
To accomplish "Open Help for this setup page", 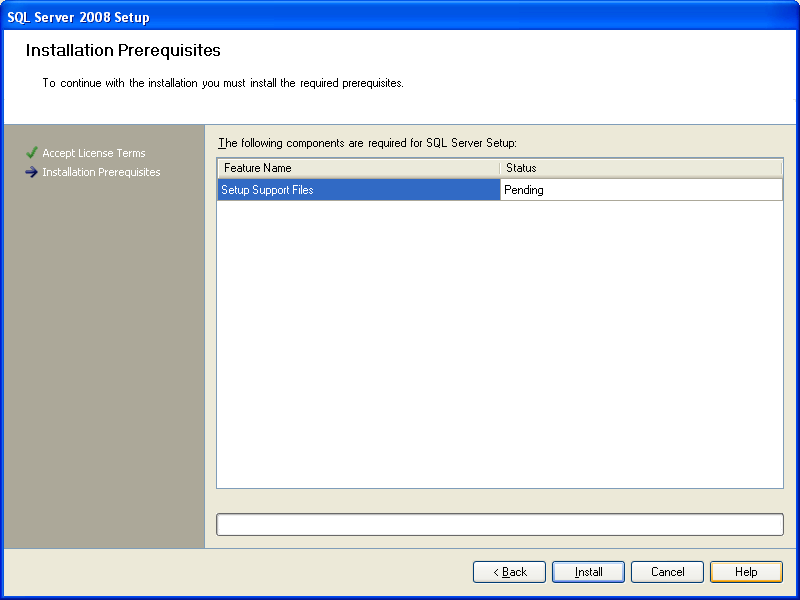I will tap(746, 572).
